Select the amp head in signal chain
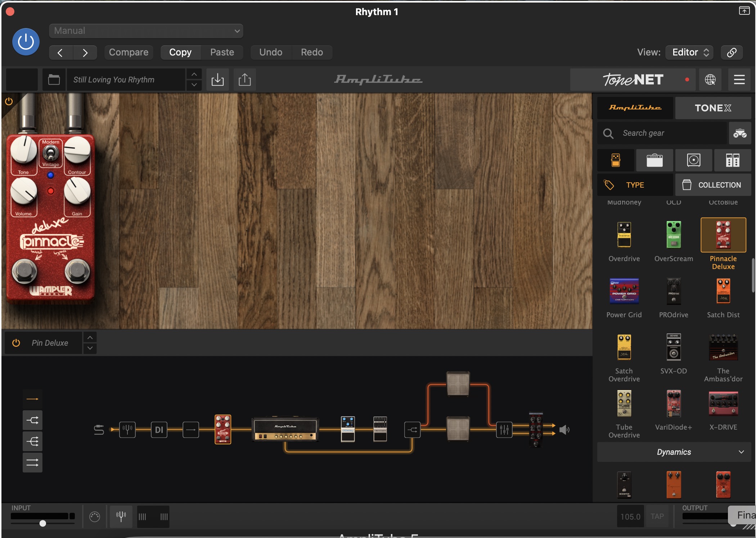756x538 pixels. [x=285, y=430]
